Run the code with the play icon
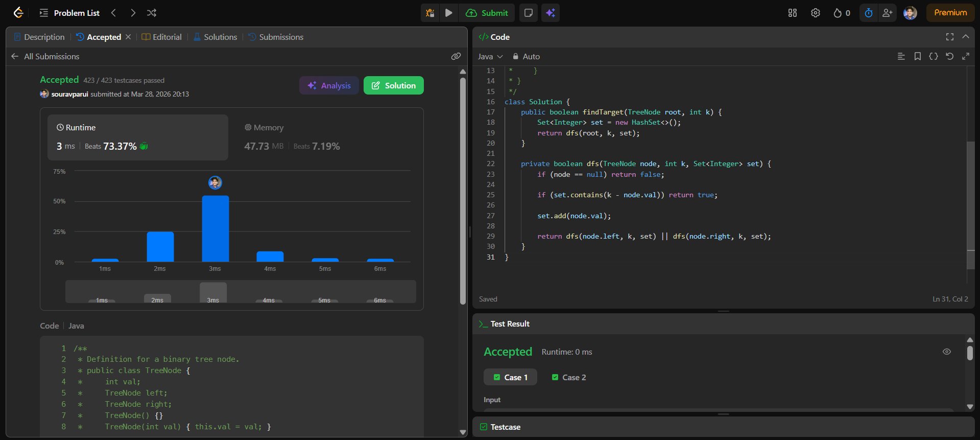The height and width of the screenshot is (440, 980). pos(448,13)
